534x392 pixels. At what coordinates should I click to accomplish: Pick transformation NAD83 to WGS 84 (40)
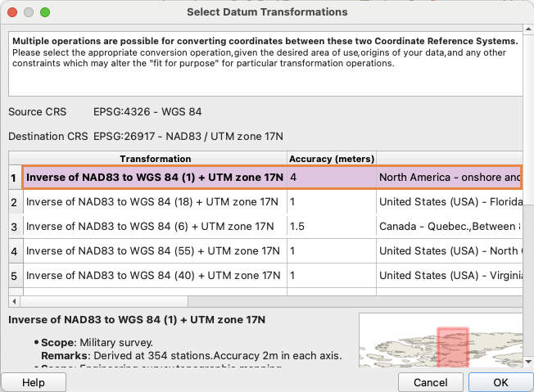(x=155, y=276)
